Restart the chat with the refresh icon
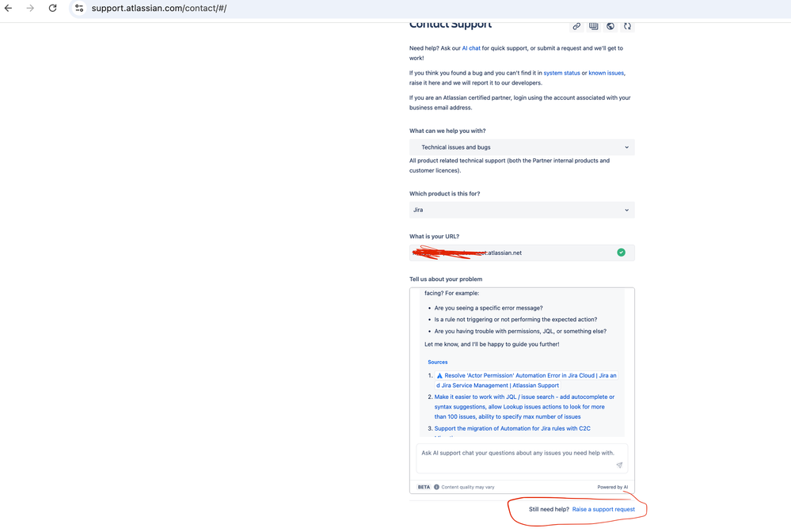The width and height of the screenshot is (791, 532). [x=627, y=26]
